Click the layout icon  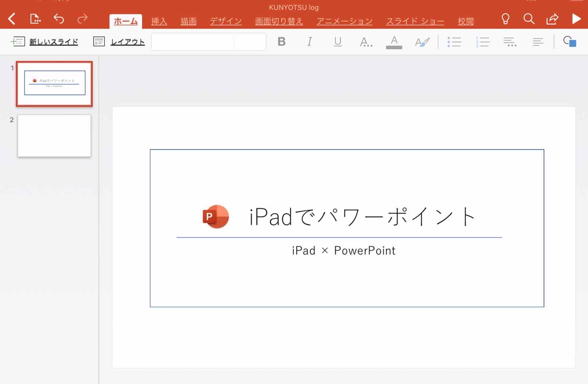pyautogui.click(x=99, y=42)
